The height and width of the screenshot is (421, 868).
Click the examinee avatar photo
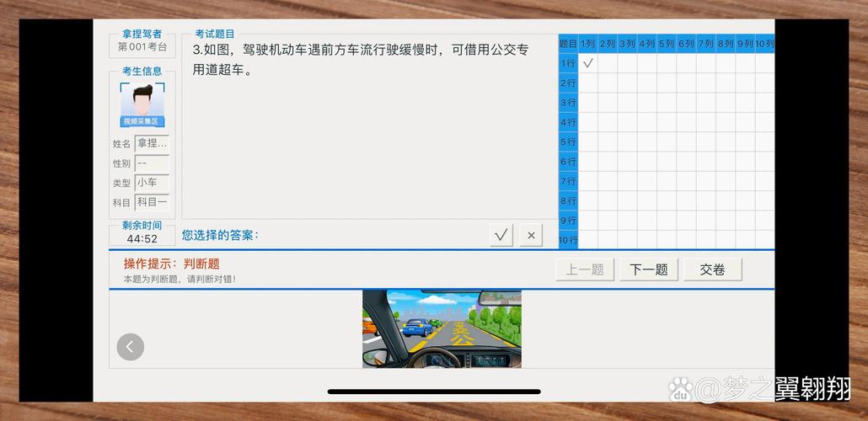[x=142, y=102]
